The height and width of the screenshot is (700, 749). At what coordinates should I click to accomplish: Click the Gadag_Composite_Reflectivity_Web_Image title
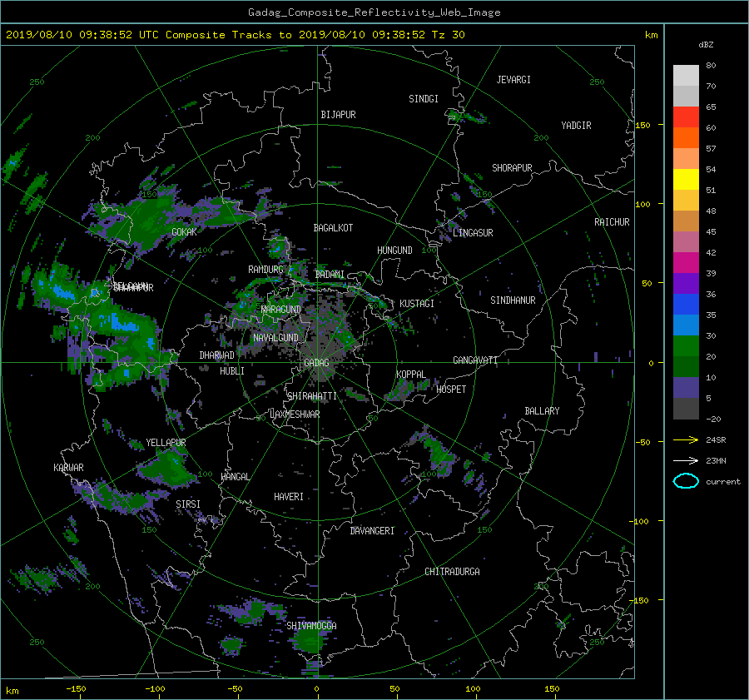coord(374,12)
